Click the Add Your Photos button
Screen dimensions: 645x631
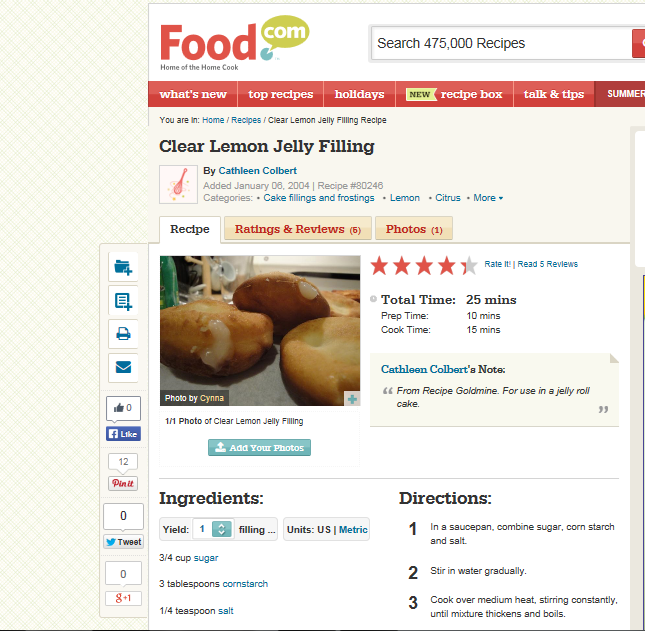tap(259, 448)
